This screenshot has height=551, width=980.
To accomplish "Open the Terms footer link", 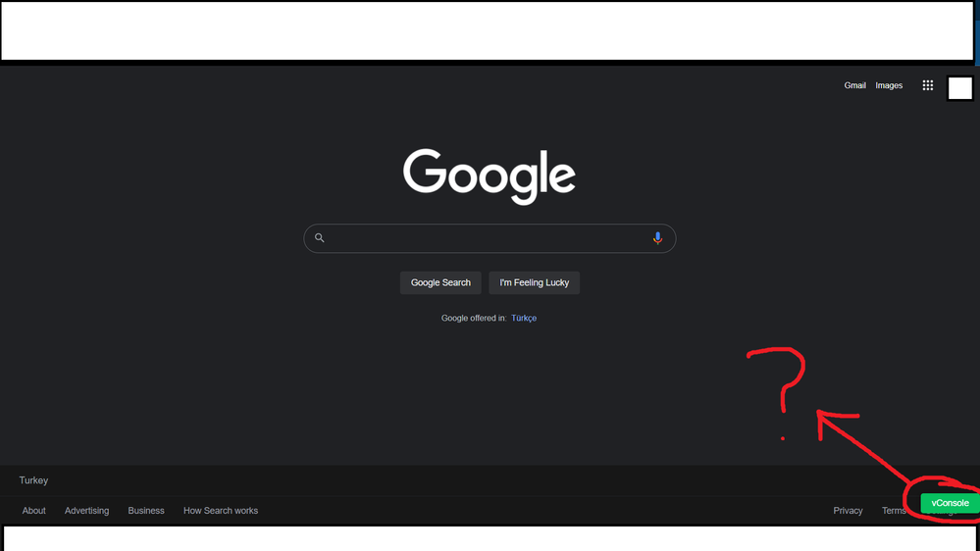I will coord(894,511).
